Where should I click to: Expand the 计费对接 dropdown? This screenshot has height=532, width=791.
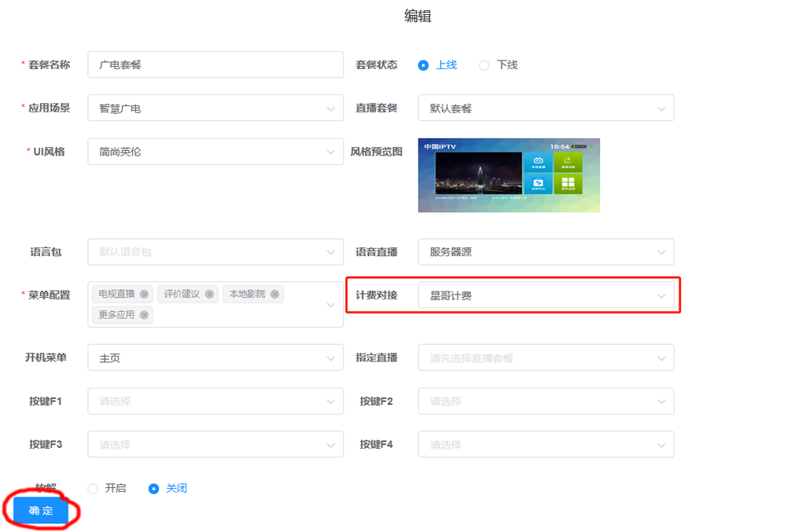(546, 295)
